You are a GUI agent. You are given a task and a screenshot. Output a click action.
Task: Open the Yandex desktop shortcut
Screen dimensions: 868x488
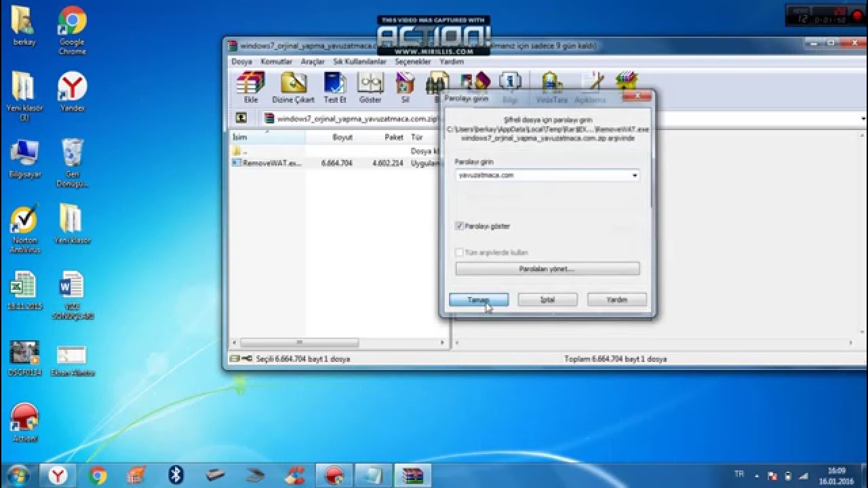[x=71, y=92]
